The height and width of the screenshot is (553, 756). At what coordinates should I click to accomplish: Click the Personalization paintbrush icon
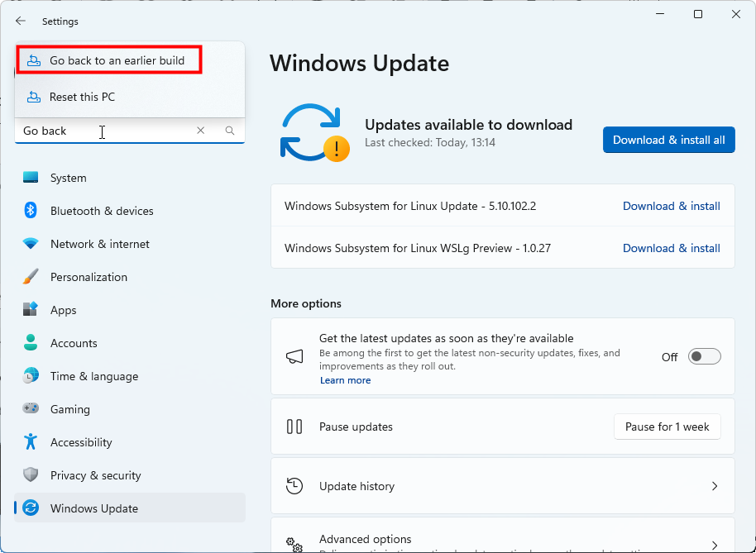coord(31,277)
